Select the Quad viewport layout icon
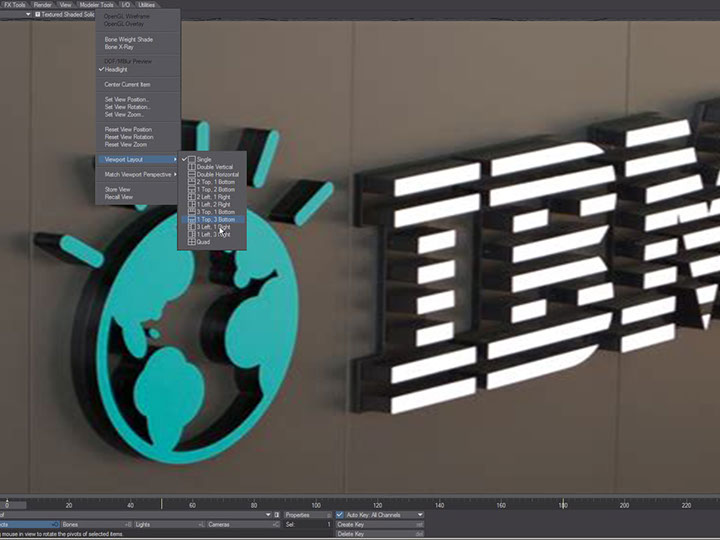Screen dimensions: 720x540 [x=192, y=241]
